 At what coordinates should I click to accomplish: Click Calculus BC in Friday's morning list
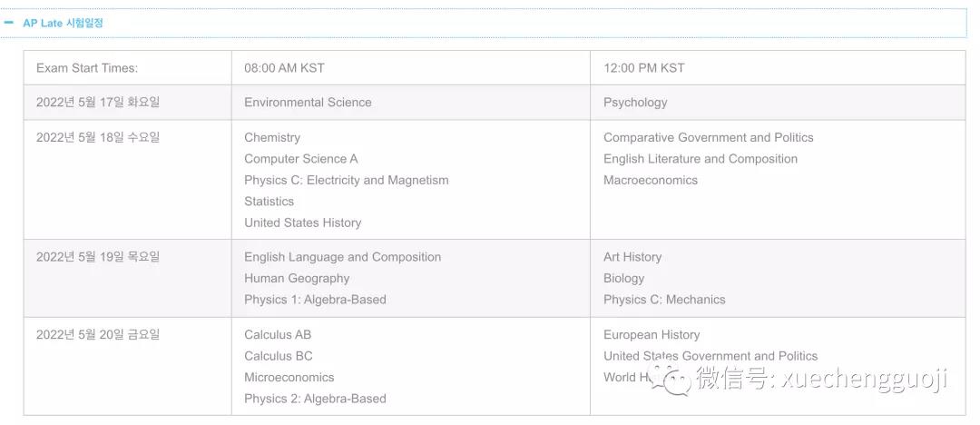[279, 355]
